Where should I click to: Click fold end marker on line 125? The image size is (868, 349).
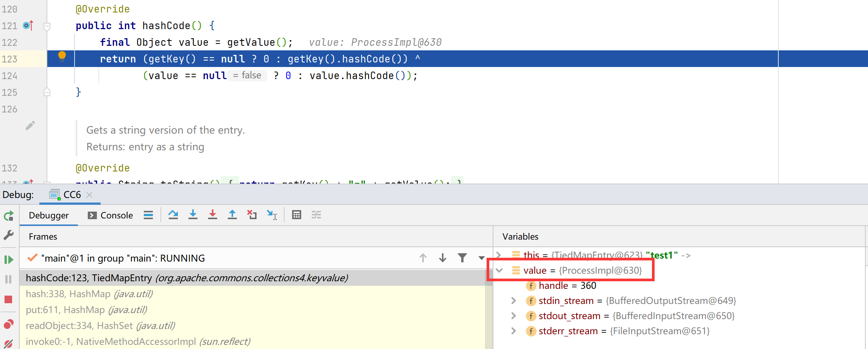click(x=47, y=92)
